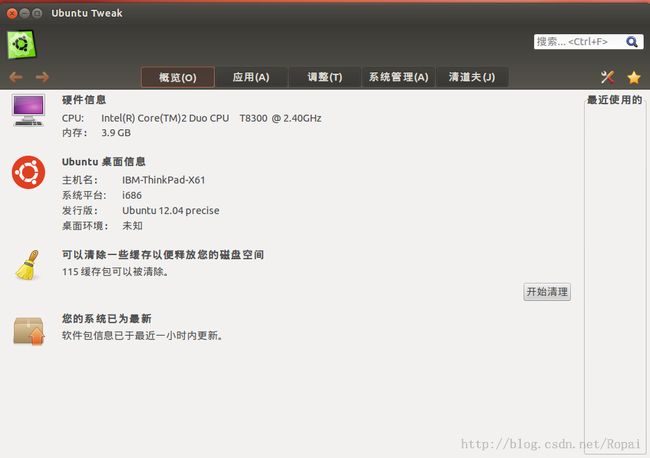
Task: Click the 最近使用的 panel title
Action: pyautogui.click(x=615, y=100)
